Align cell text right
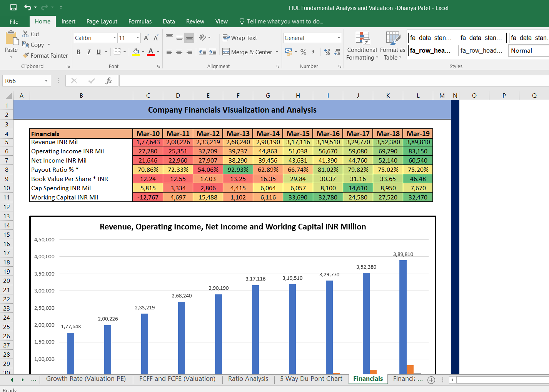 point(189,52)
